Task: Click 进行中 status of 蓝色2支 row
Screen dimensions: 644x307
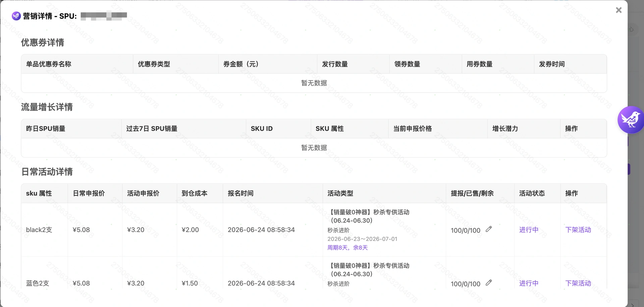Action: click(x=529, y=283)
